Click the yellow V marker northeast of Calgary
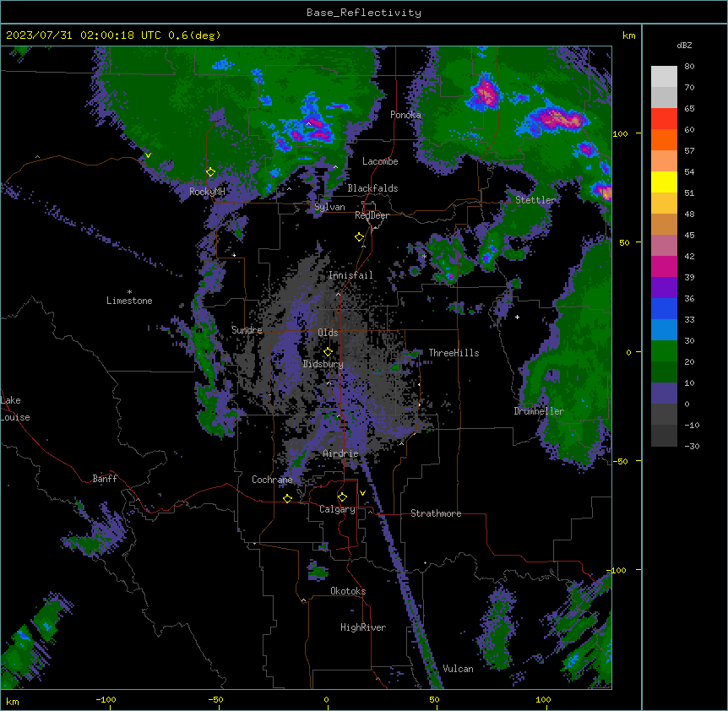Viewport: 728px width, 711px height. (x=362, y=493)
